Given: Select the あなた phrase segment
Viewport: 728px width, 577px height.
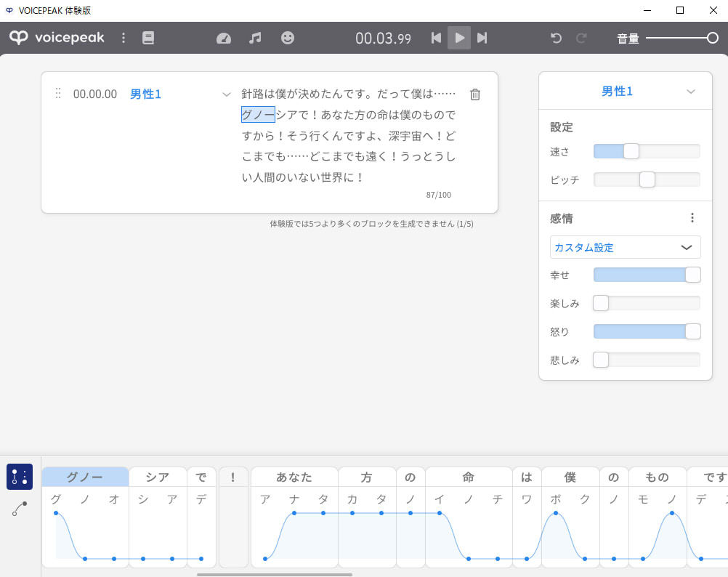Looking at the screenshot, I should coord(294,477).
